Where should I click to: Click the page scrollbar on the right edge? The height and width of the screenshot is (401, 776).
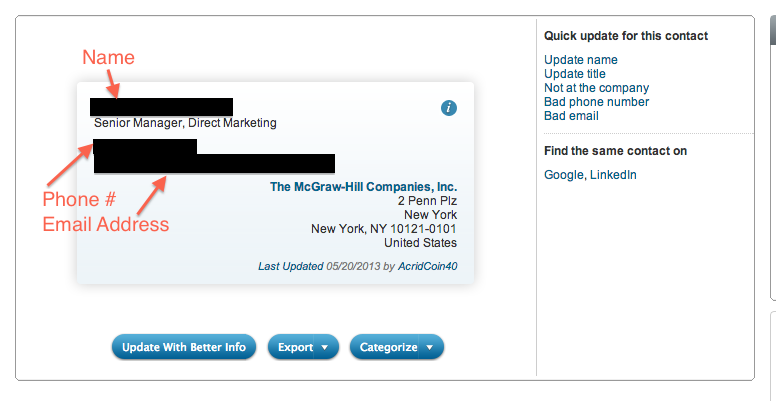(x=773, y=158)
